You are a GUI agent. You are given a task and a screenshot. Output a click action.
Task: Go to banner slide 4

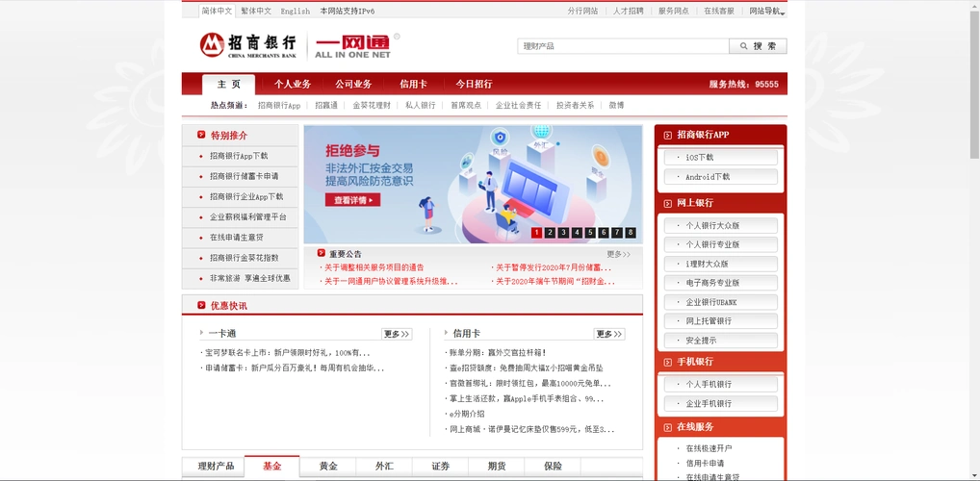577,233
